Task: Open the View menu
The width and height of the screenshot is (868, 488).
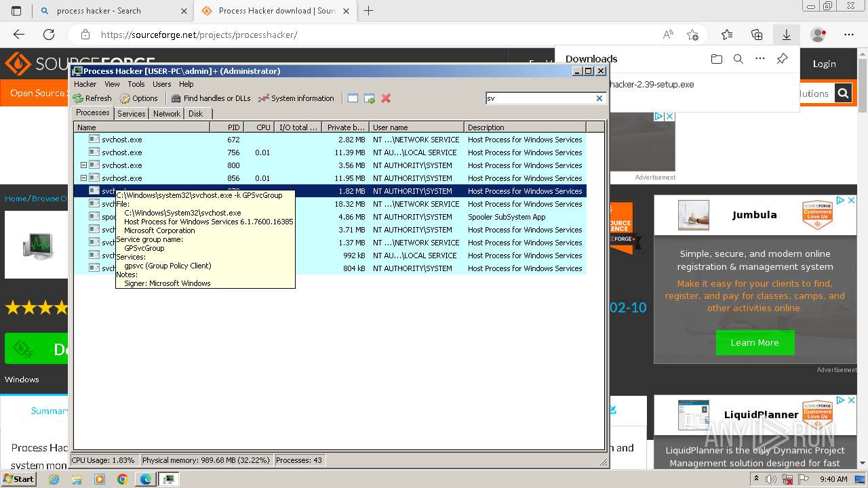Action: point(112,84)
